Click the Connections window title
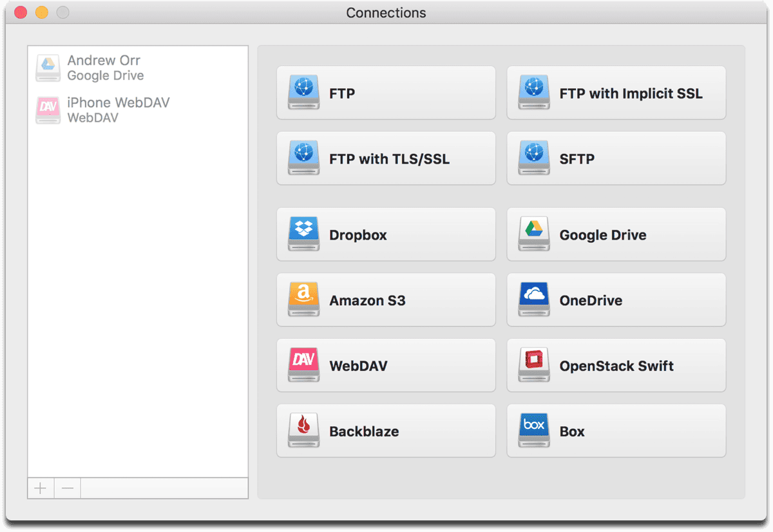The height and width of the screenshot is (532, 773). coord(386,13)
